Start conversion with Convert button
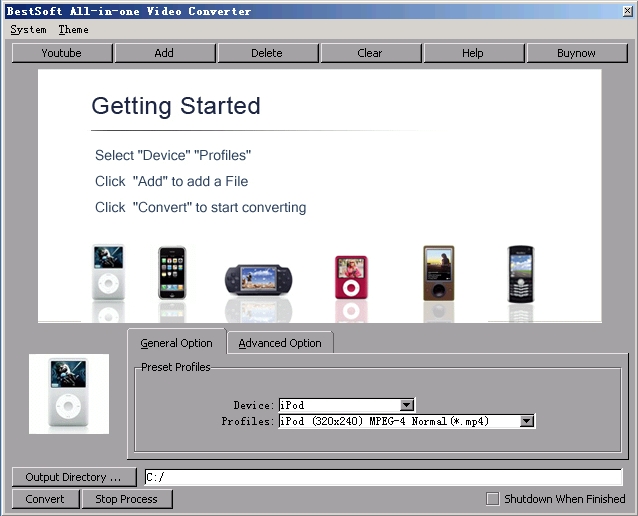This screenshot has height=516, width=638. [45, 499]
